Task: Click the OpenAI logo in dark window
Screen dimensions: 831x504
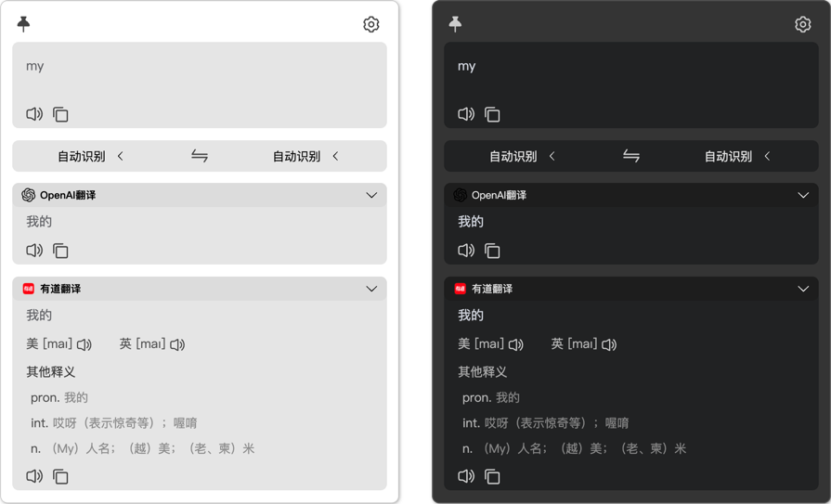Action: point(460,195)
